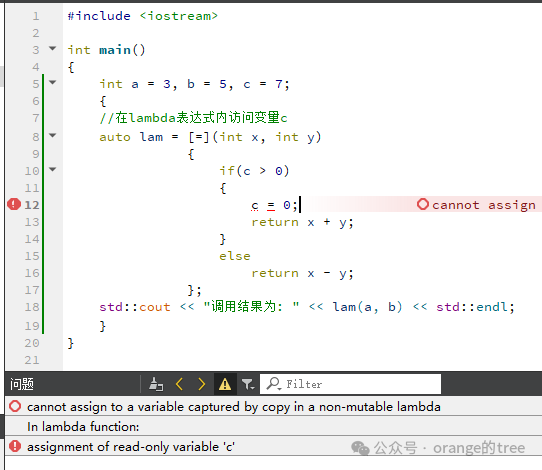Click the 'else' keyword on line 15
The image size is (542, 470).
(x=235, y=256)
